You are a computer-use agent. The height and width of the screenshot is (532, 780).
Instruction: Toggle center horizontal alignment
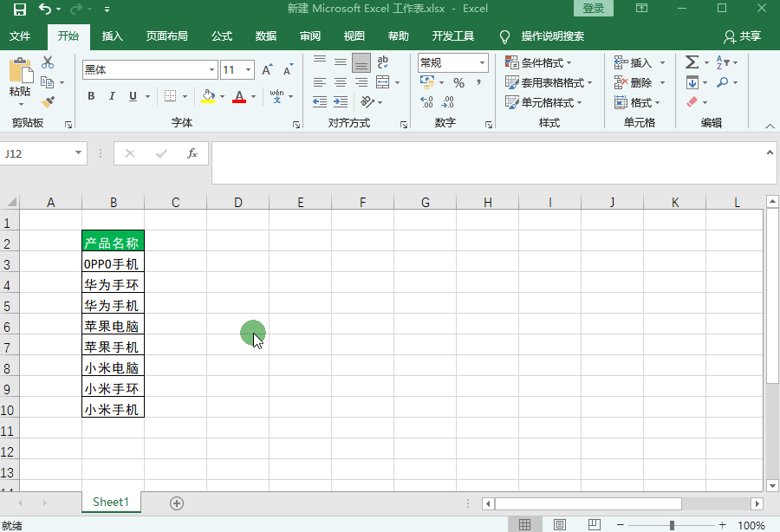pyautogui.click(x=341, y=82)
